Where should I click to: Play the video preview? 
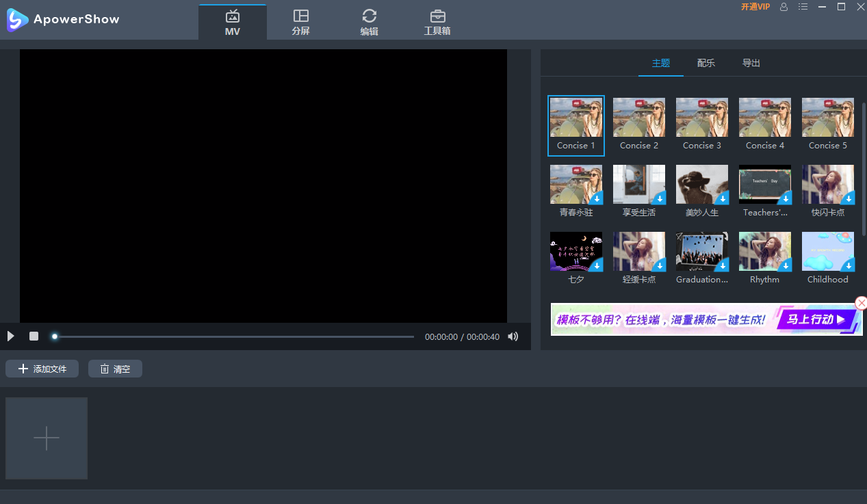10,336
